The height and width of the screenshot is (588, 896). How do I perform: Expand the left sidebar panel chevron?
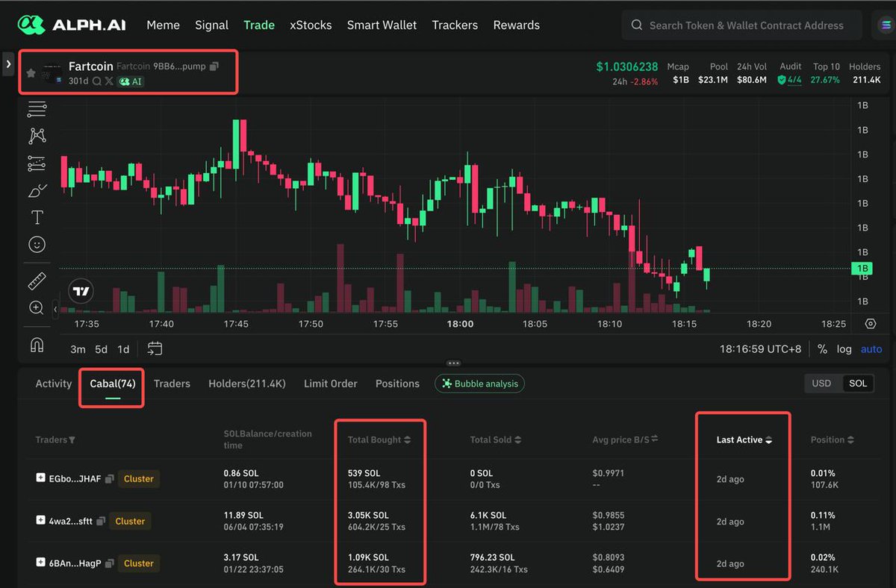(8, 64)
